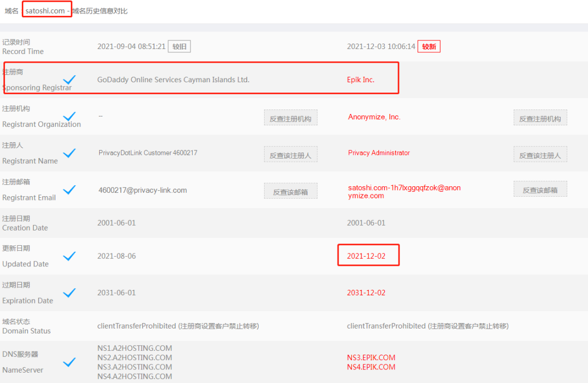Image resolution: width=588 pixels, height=383 pixels.
Task: Click NS4.A2HOSTING.COM name server entry
Action: tap(134, 376)
